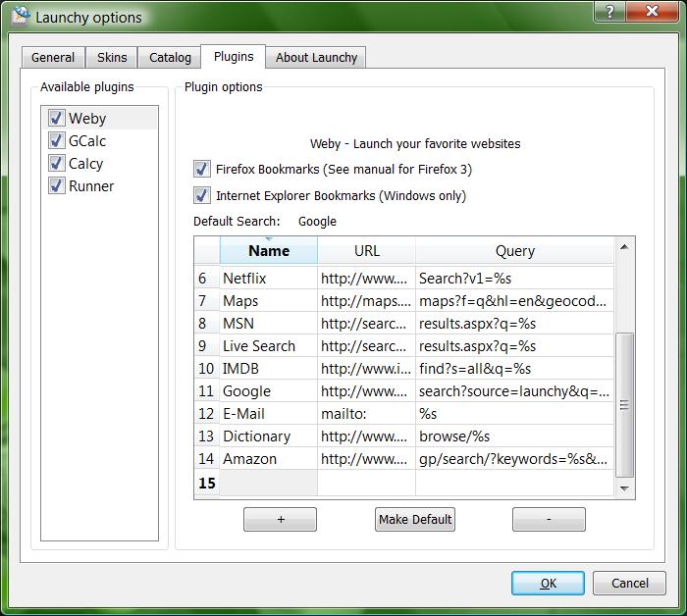Open the About Launchy tab
Screen dimensions: 687x616
[316, 57]
